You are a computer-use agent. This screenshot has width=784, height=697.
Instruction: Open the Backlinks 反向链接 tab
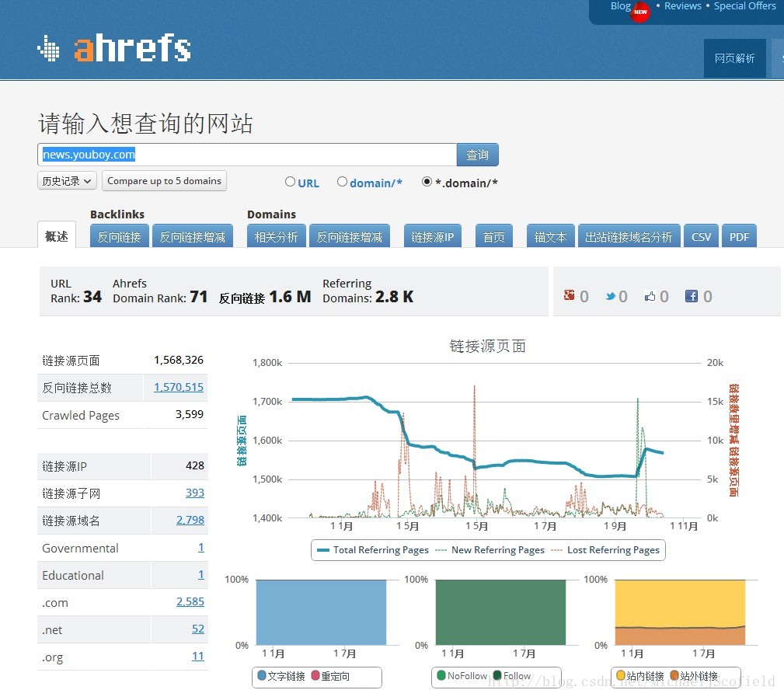click(119, 236)
